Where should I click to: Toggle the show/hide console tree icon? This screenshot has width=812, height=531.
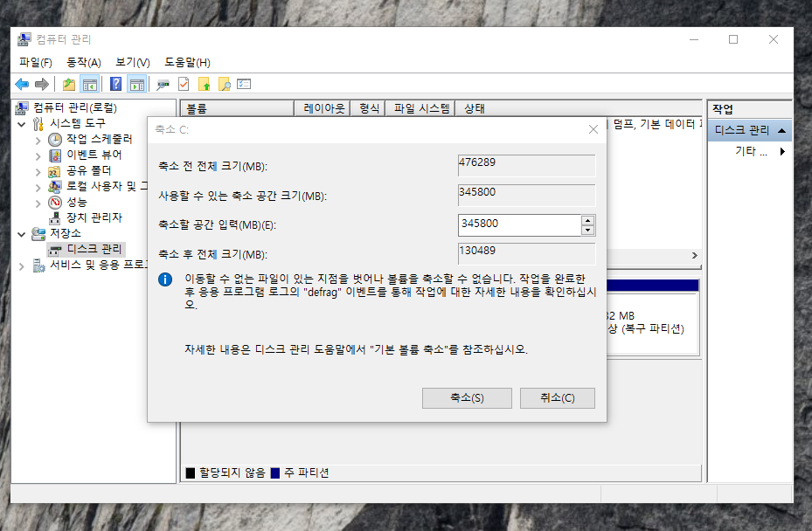tap(89, 84)
